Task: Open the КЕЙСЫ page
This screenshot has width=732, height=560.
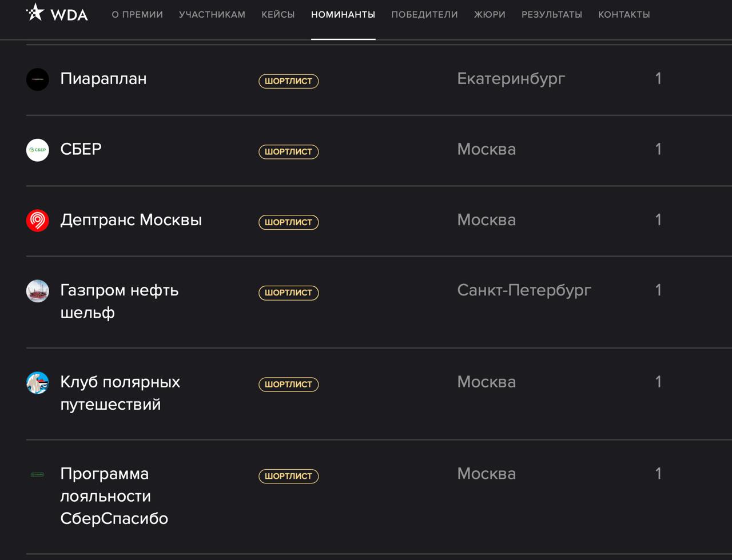Action: tap(278, 15)
